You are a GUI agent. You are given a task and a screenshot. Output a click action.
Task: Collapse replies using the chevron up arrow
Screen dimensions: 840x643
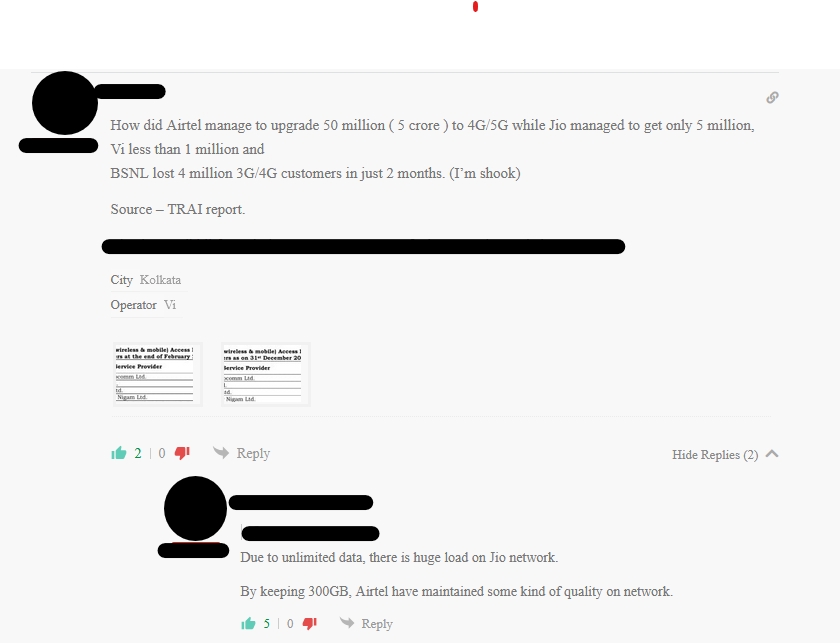[772, 454]
